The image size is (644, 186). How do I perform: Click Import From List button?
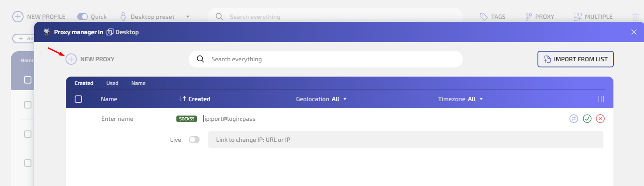pyautogui.click(x=575, y=59)
